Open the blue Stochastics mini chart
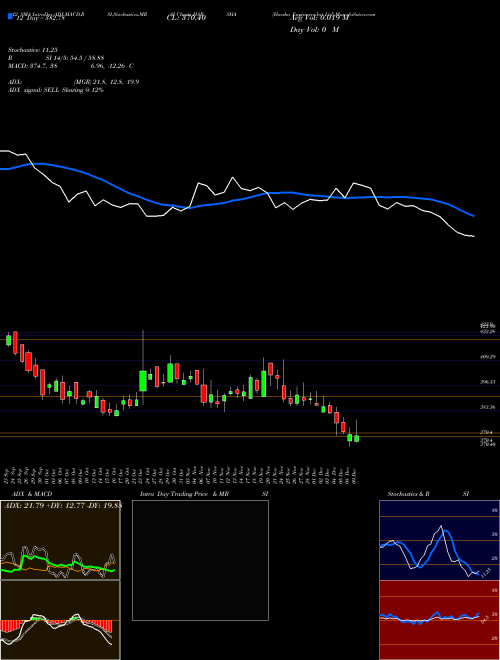The image size is (500, 660). tap(439, 540)
